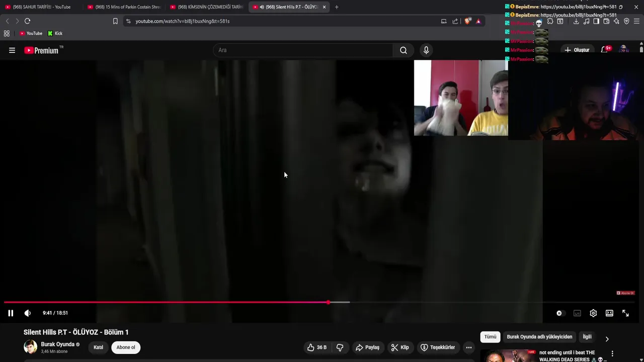Screen dimensions: 644x362
Task: Open Burak Oyunda channel avatar
Action: pyautogui.click(x=30, y=347)
